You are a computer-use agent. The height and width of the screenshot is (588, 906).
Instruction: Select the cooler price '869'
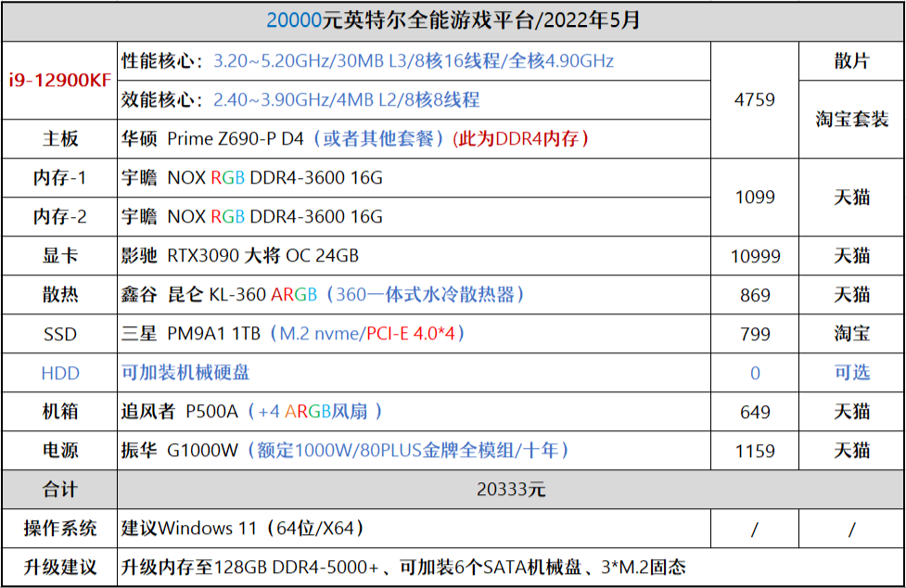pos(755,295)
